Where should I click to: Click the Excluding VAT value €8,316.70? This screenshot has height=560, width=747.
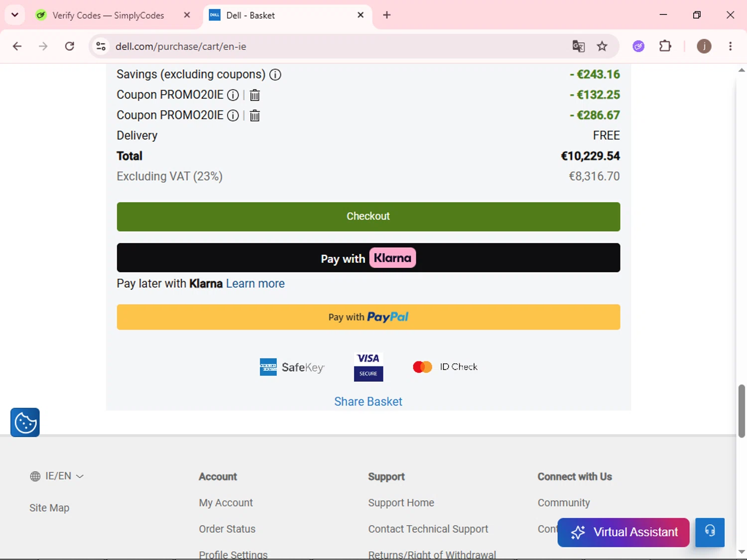click(594, 177)
